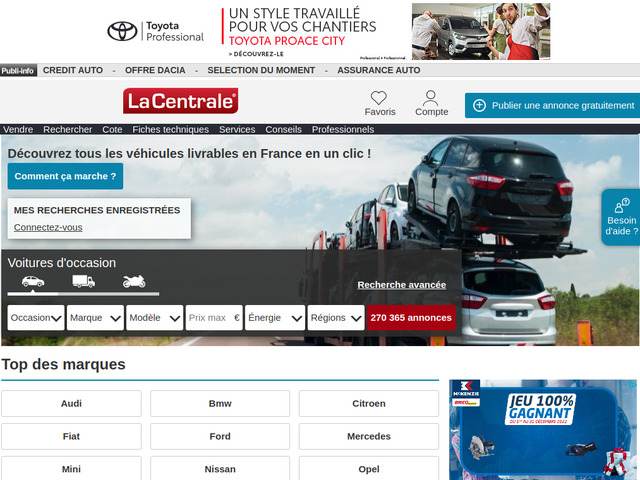Select the Bmw brand tile
The image size is (640, 480).
(220, 403)
